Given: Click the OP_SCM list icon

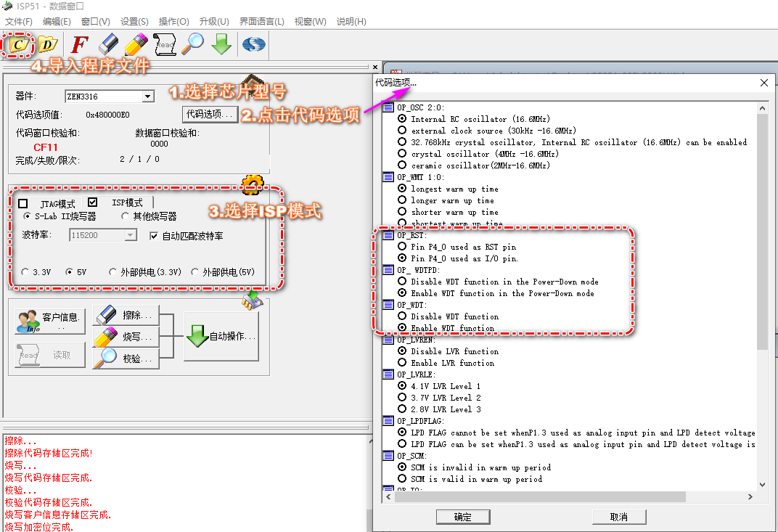Looking at the screenshot, I should 388,456.
